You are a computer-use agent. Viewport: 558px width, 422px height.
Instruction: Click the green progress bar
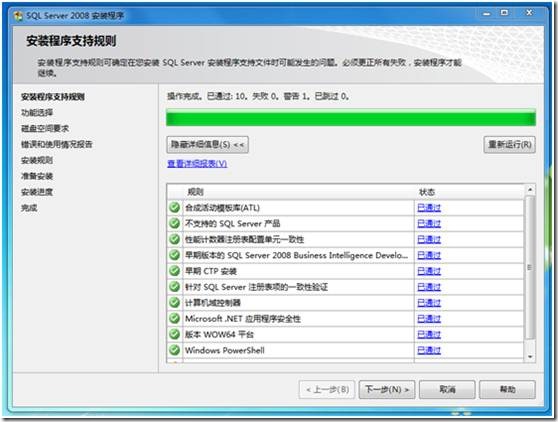(351, 118)
